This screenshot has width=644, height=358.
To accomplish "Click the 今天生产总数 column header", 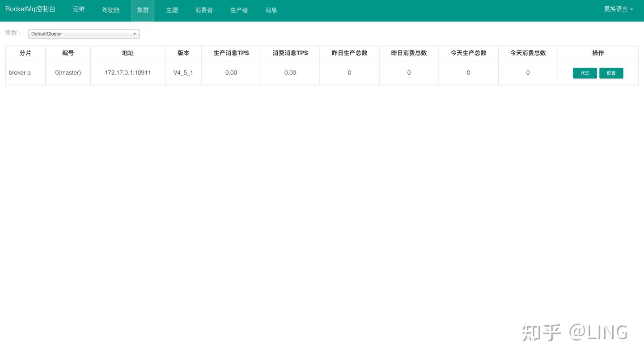I will tap(468, 53).
